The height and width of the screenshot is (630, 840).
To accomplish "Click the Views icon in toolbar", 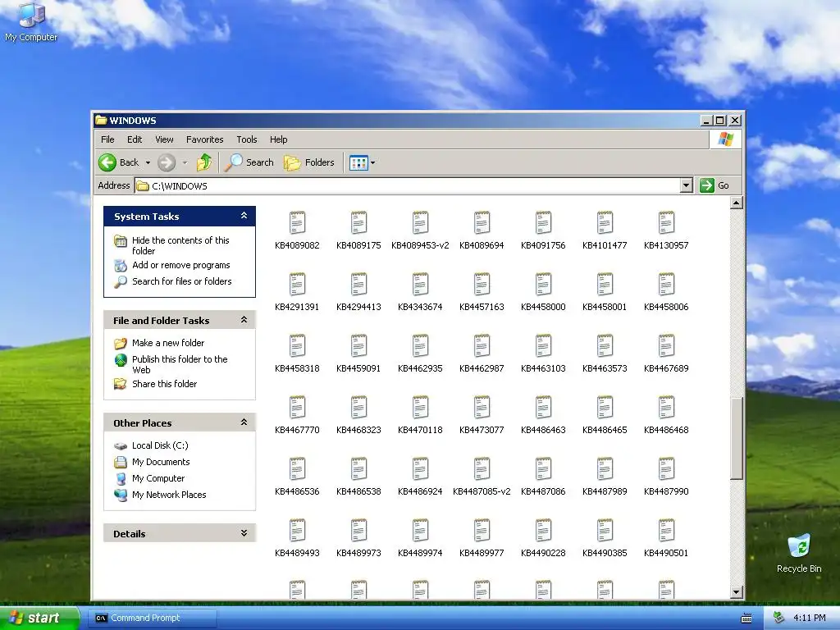I will (358, 162).
